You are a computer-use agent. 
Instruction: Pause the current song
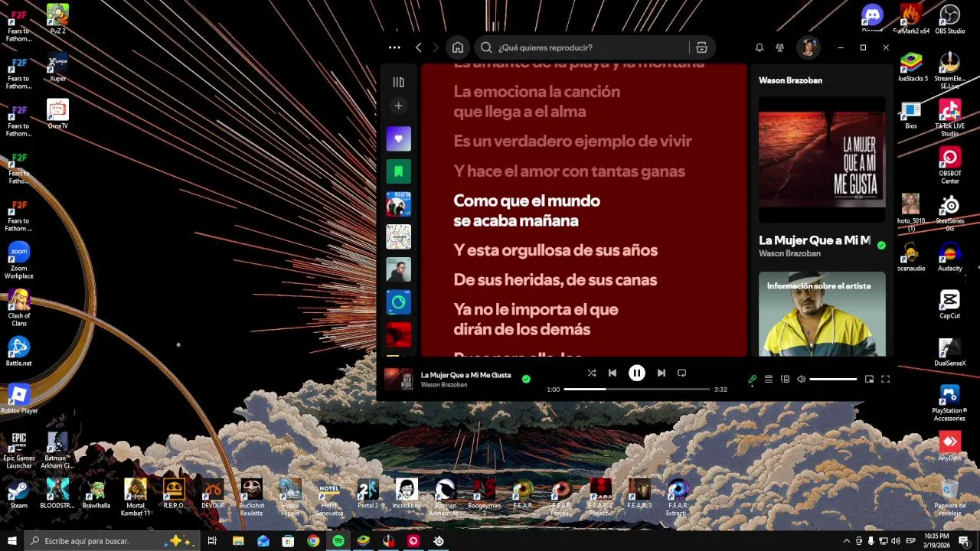coord(637,373)
